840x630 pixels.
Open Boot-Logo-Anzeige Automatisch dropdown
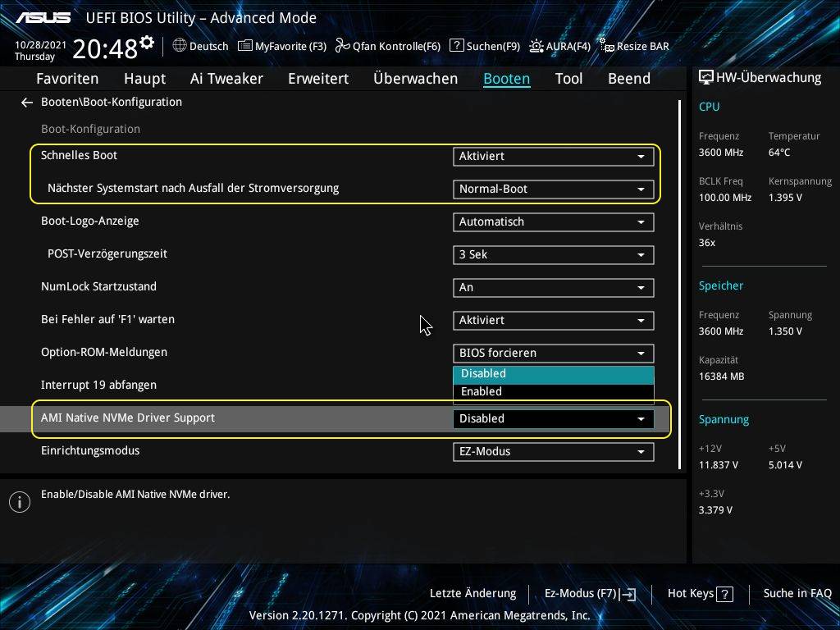pos(554,221)
